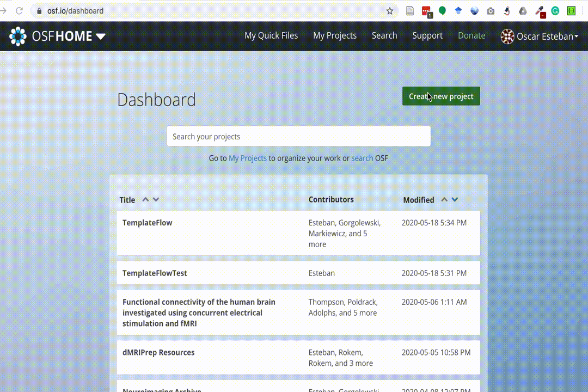Sort by Modified date ascending
The image size is (588, 392).
click(x=444, y=199)
